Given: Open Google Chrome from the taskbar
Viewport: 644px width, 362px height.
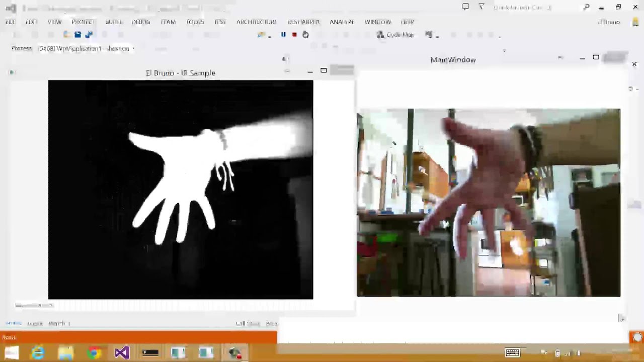Looking at the screenshot, I should [x=94, y=352].
